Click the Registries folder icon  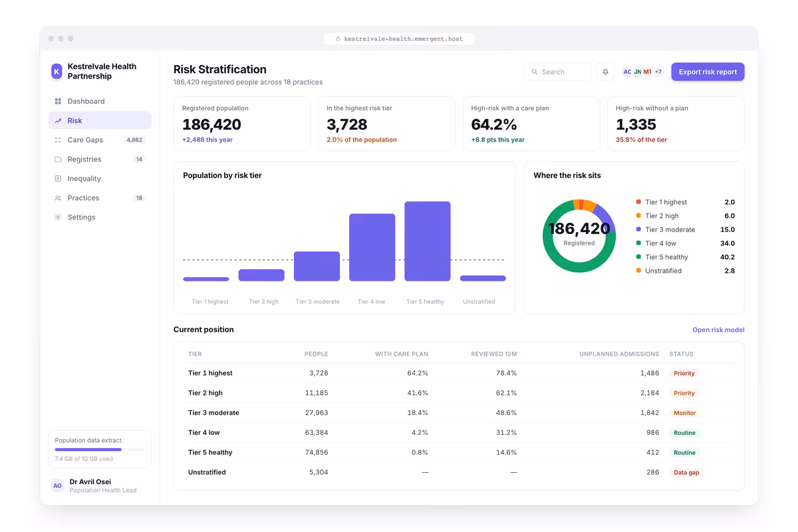(x=58, y=159)
